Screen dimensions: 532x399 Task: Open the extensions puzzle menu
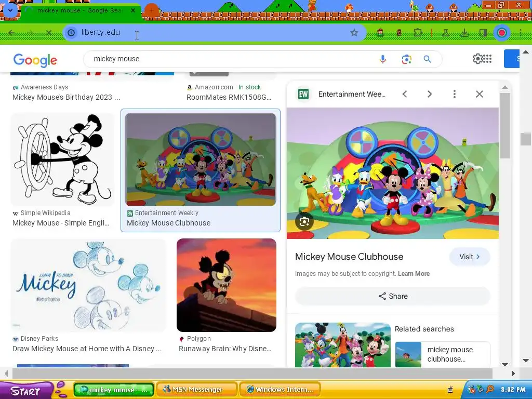tap(418, 33)
